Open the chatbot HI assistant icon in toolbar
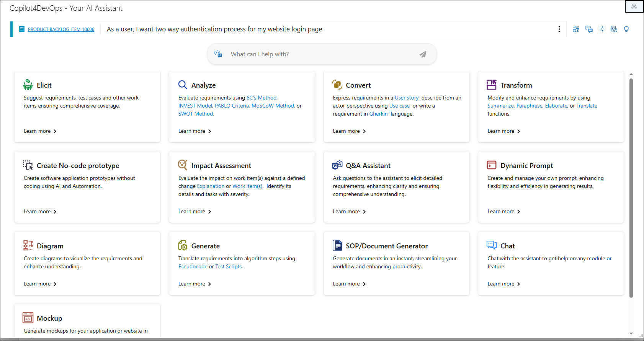The image size is (644, 341). click(589, 29)
